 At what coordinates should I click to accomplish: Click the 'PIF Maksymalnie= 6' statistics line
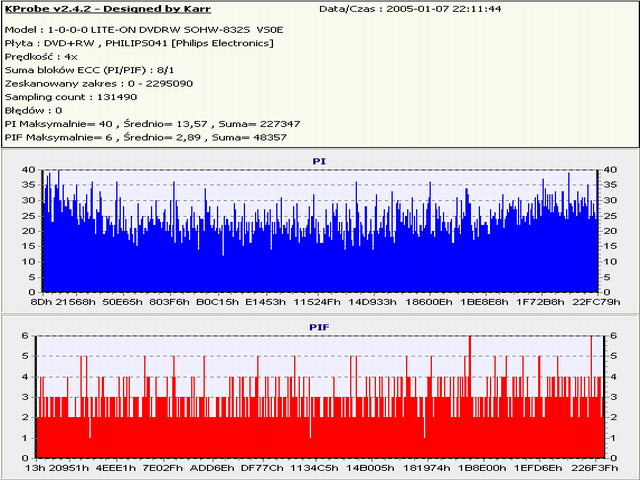tap(146, 138)
